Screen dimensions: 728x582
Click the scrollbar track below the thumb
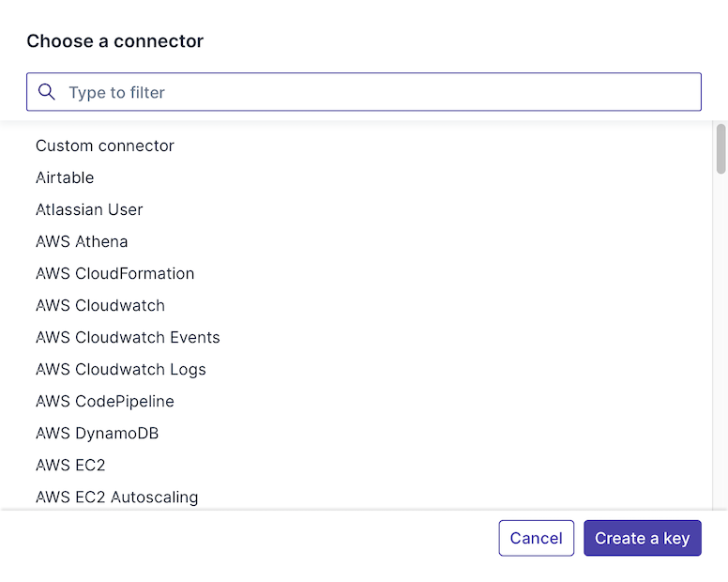[720, 357]
